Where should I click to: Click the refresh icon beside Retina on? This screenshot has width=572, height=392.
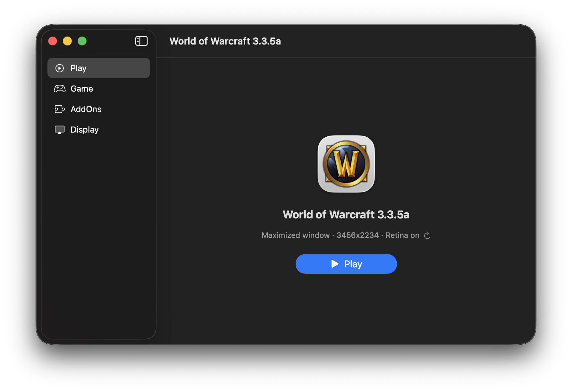pyautogui.click(x=427, y=235)
